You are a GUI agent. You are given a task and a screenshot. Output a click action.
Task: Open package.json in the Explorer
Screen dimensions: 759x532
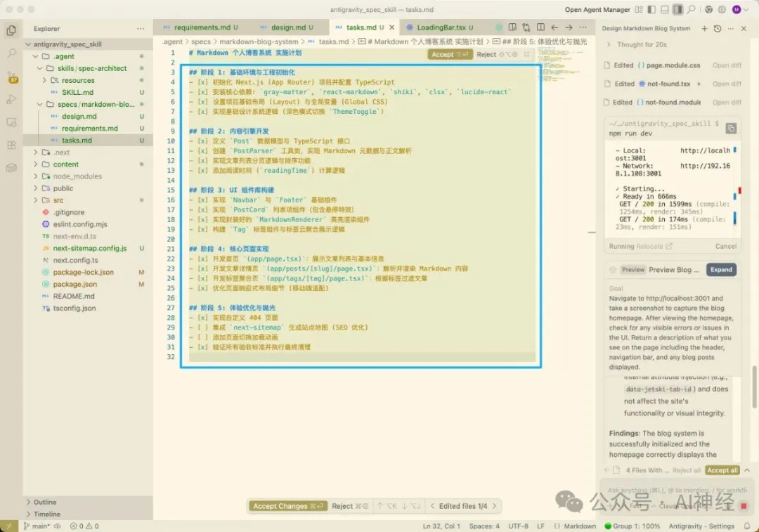74,284
